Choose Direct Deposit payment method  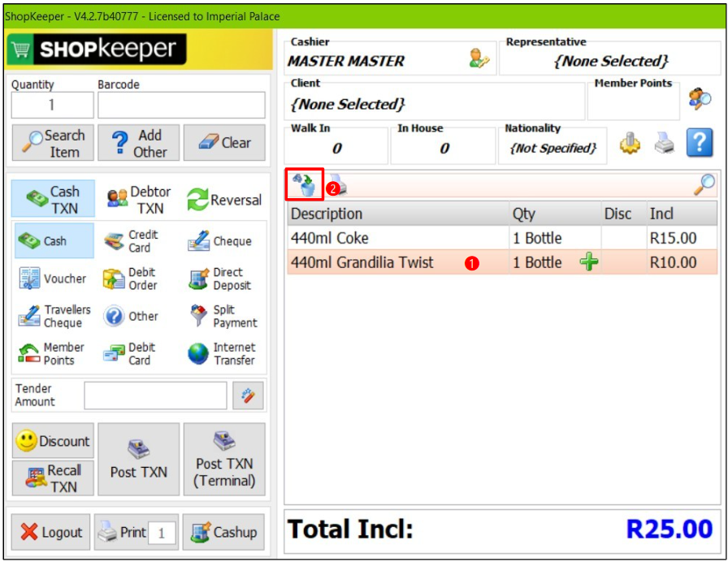point(219,279)
